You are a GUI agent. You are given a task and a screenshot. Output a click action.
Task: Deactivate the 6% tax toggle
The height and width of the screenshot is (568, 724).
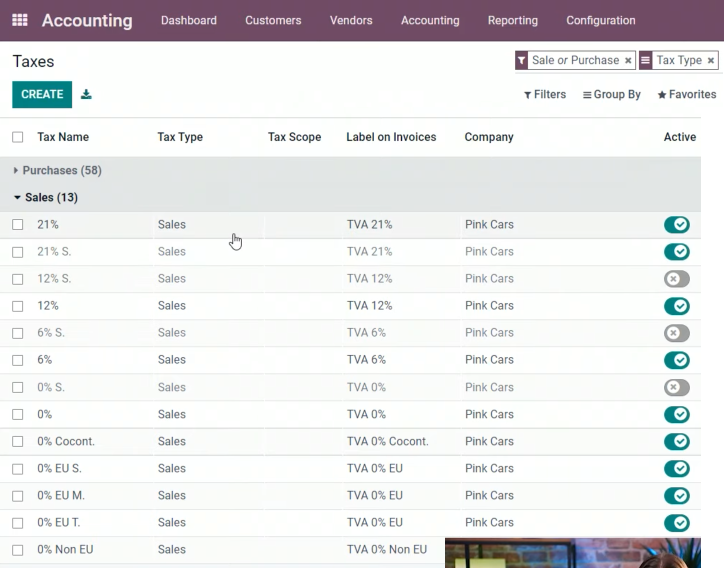click(677, 360)
